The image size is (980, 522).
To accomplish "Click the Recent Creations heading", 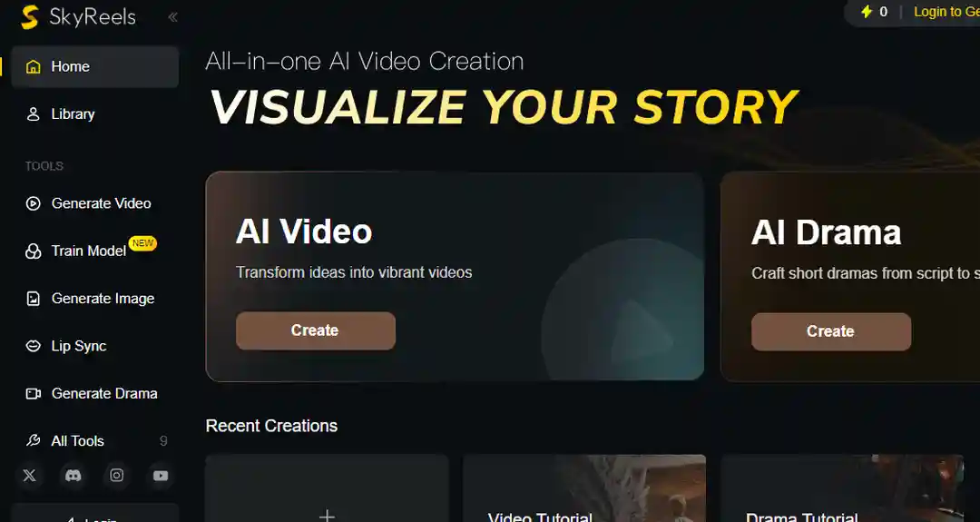I will (271, 426).
